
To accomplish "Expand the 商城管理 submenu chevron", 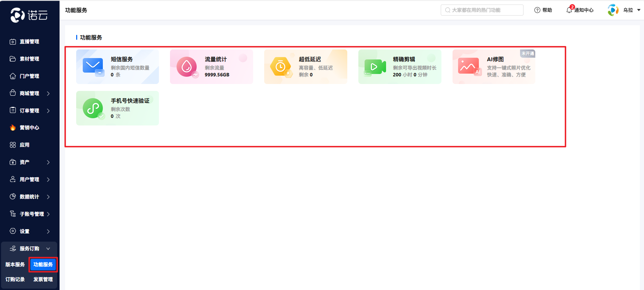I will [x=48, y=93].
